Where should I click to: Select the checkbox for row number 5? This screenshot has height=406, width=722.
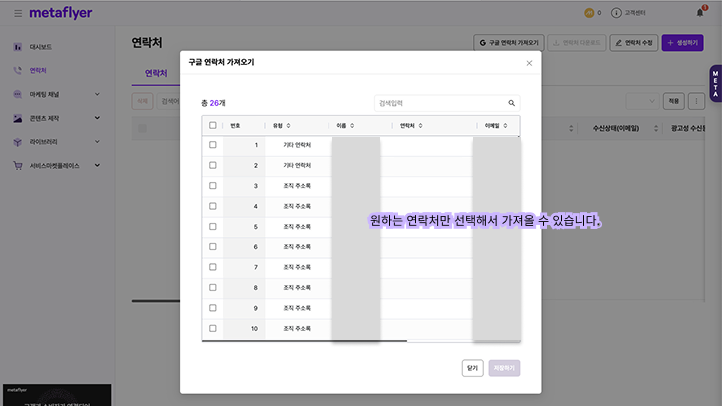(x=212, y=226)
